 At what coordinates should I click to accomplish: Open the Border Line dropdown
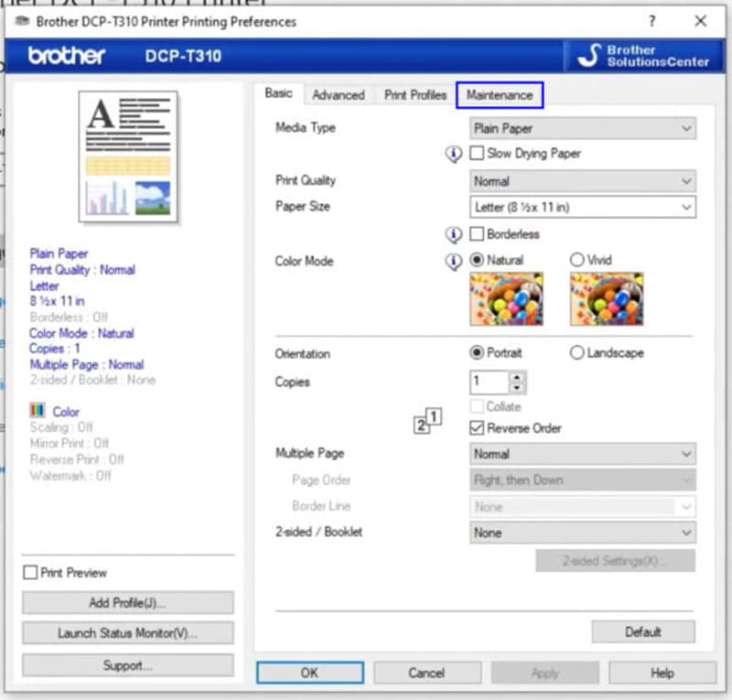click(x=583, y=507)
